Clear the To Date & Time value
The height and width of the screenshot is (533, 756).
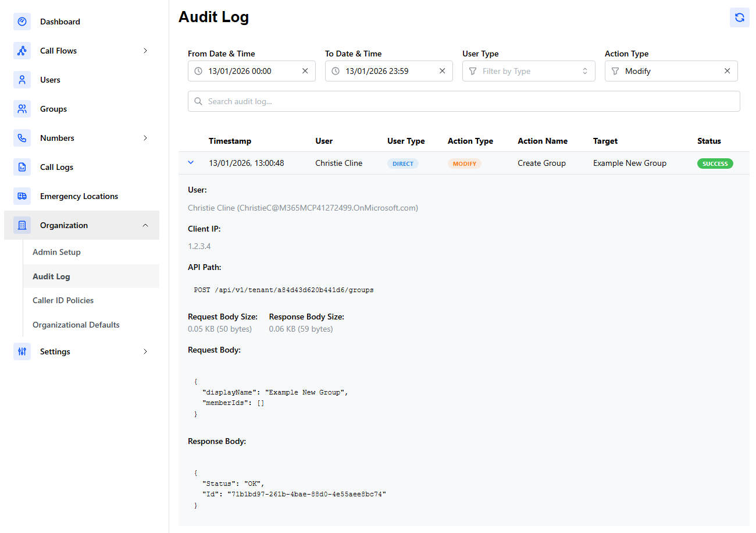(x=442, y=71)
